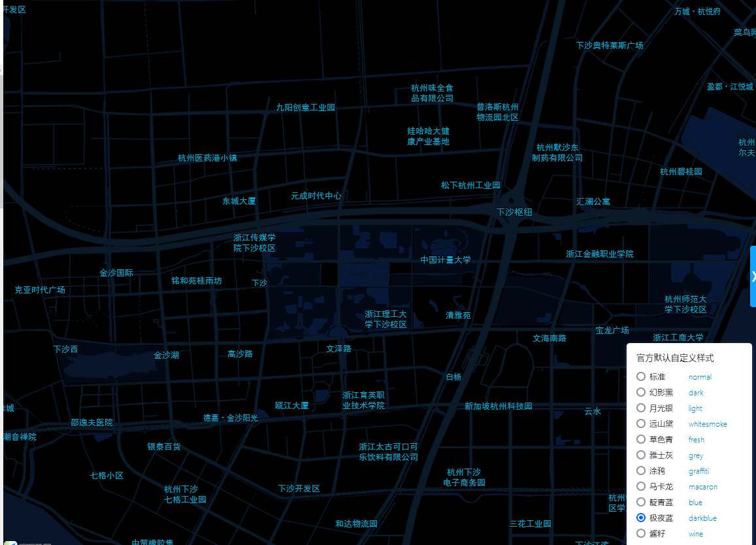Switch to 靛青蓝 blue map style
Viewport: 756px width, 545px height.
pos(641,502)
